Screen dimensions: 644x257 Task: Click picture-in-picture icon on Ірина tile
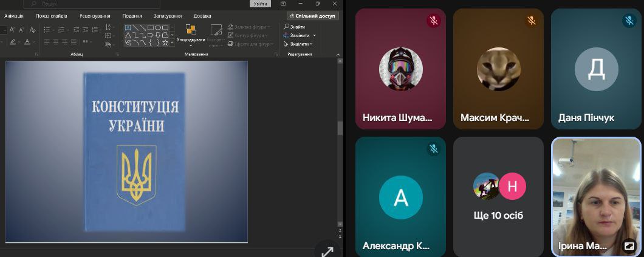coord(629,245)
